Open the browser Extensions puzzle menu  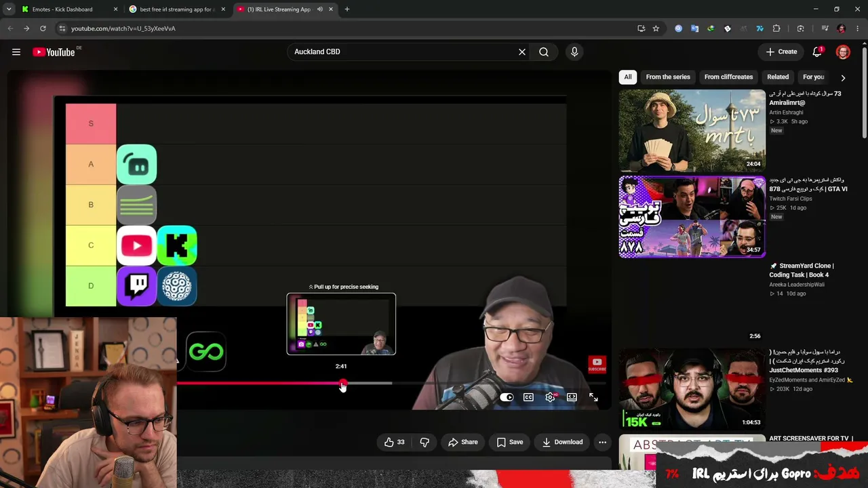click(776, 28)
